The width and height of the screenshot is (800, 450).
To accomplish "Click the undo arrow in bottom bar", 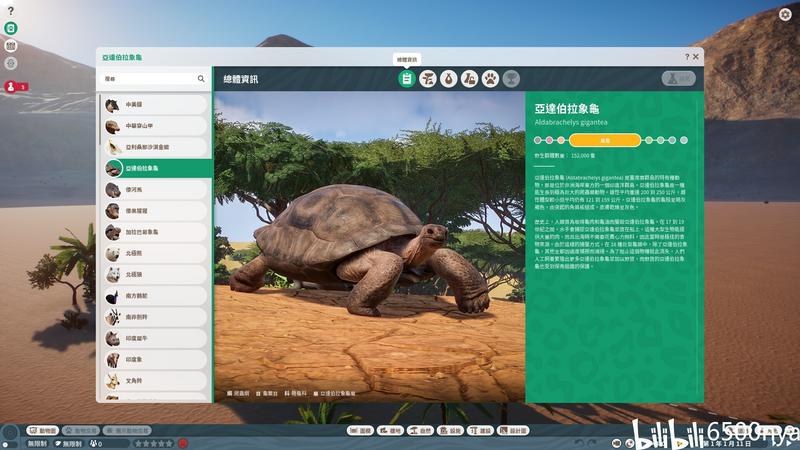I will [579, 443].
